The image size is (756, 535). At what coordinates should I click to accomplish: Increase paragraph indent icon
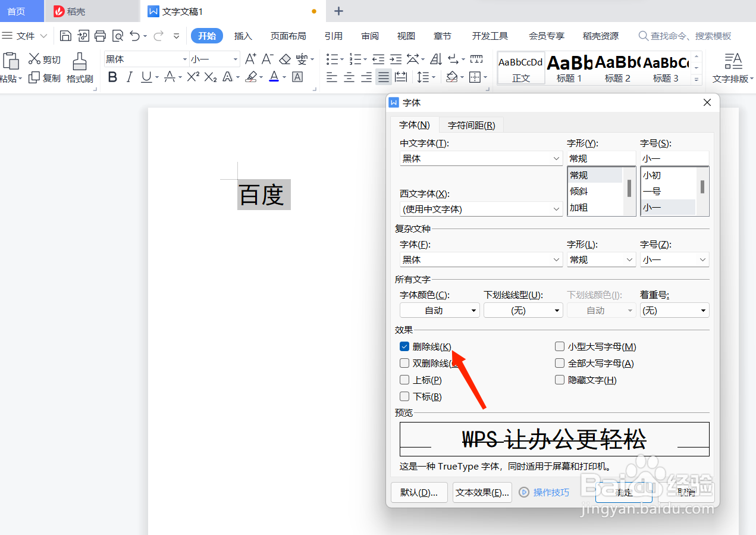[396, 59]
